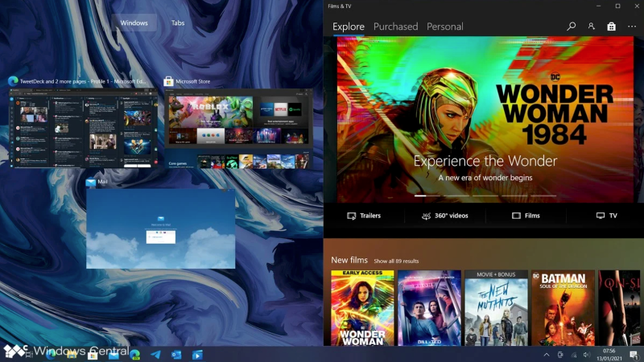Open the three-dot more options menu

coord(632,27)
